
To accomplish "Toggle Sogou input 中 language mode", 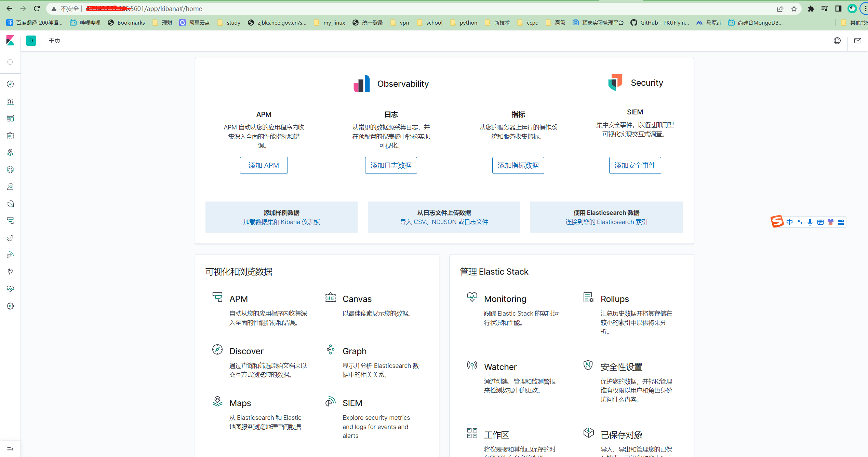I will click(789, 222).
